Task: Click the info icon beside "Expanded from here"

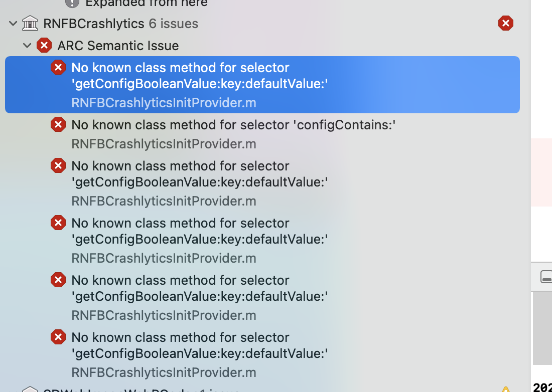Action: click(x=72, y=3)
